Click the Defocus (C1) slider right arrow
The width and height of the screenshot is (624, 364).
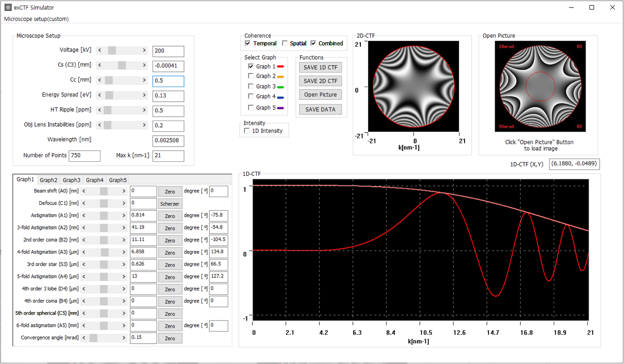(124, 203)
